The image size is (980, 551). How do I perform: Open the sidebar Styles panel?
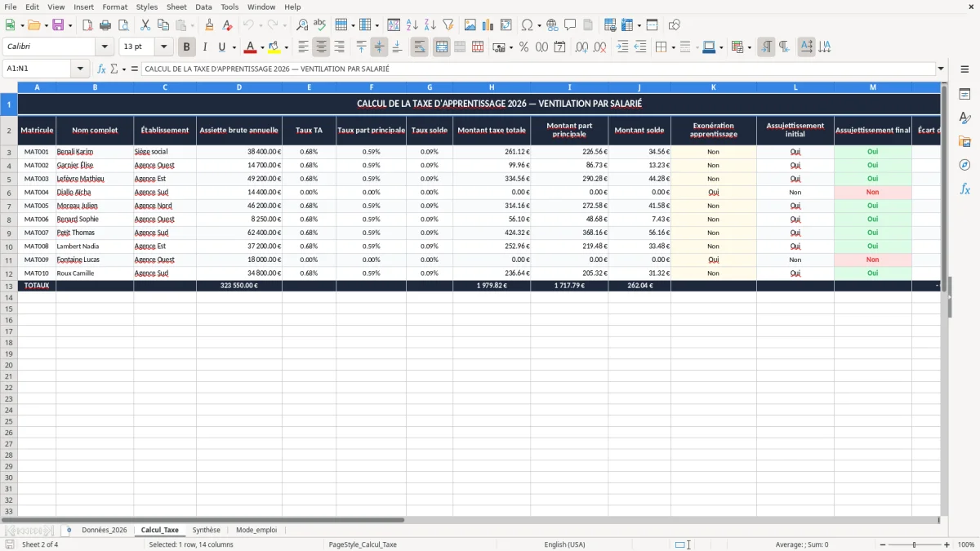click(x=964, y=118)
